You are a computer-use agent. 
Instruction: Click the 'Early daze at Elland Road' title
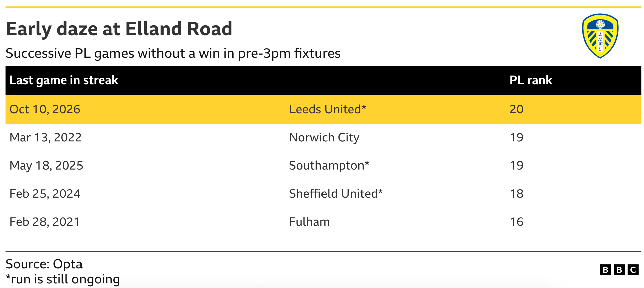point(119,29)
